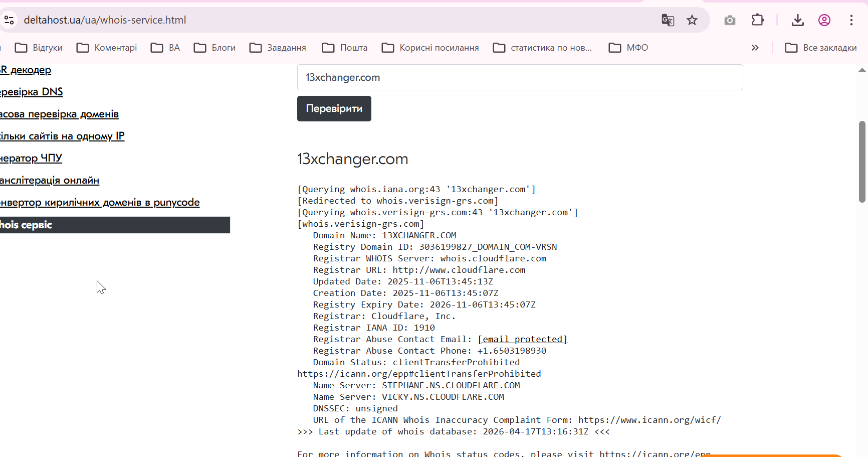Click the address bar URL deltahost.ua
Image resolution: width=868 pixels, height=457 pixels.
point(105,20)
